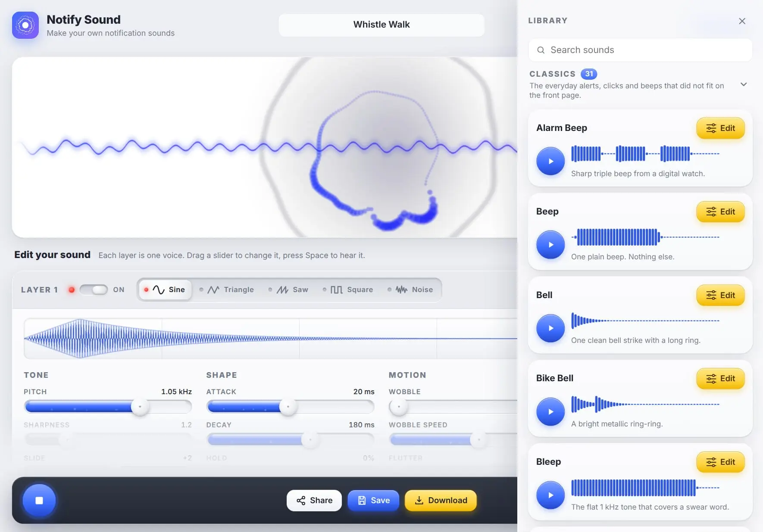Choose the Triangle waveform
This screenshot has width=763, height=532.
click(227, 289)
